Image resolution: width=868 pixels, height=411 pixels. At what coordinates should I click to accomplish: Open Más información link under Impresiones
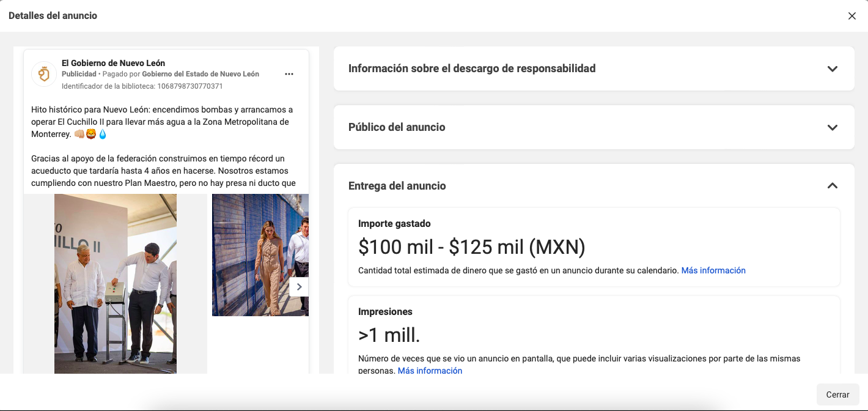click(x=430, y=371)
